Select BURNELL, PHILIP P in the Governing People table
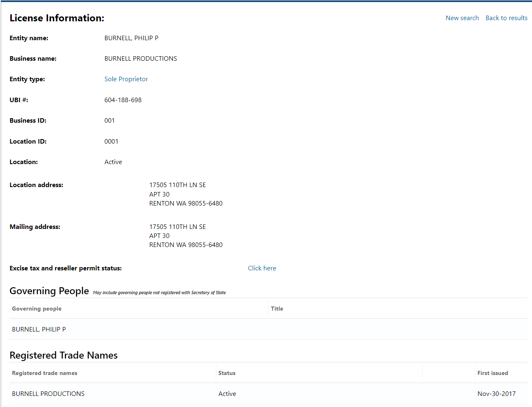The width and height of the screenshot is (532, 407). pyautogui.click(x=39, y=329)
